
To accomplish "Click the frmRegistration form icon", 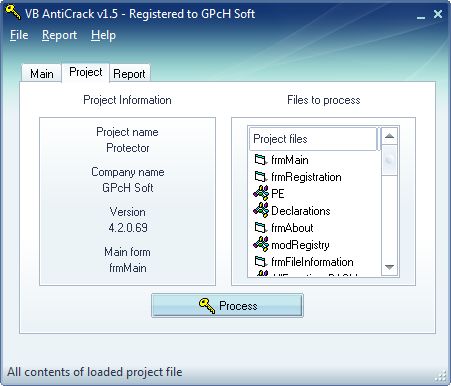I will 260,177.
